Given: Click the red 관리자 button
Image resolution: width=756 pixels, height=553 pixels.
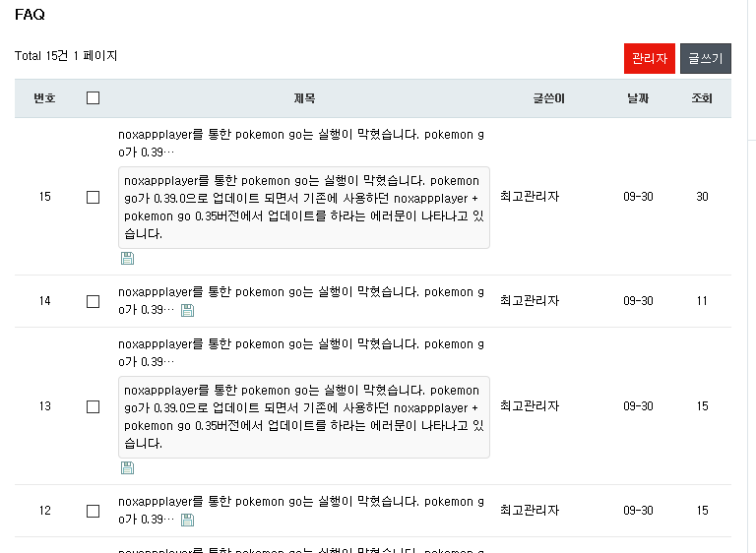Looking at the screenshot, I should pyautogui.click(x=649, y=58).
